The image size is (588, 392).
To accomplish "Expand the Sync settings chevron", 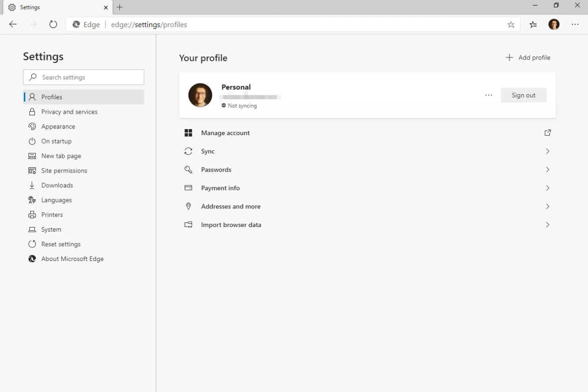I will coord(547,151).
